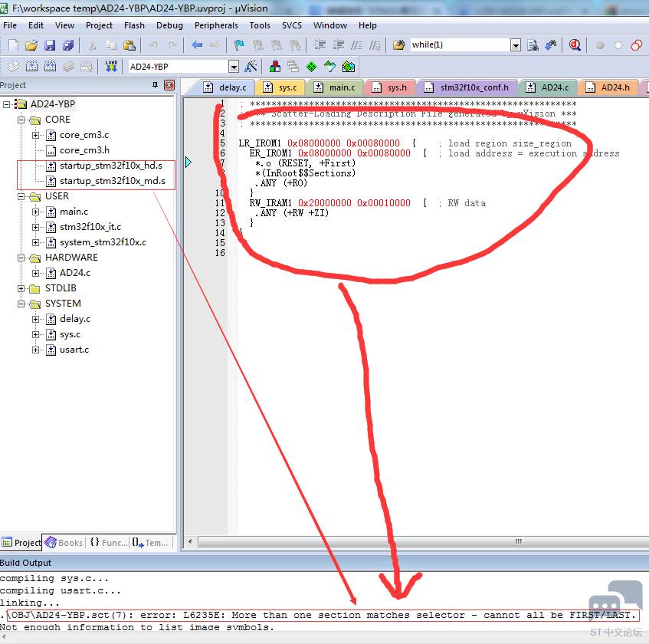Open Books tab in project pane

[64, 543]
